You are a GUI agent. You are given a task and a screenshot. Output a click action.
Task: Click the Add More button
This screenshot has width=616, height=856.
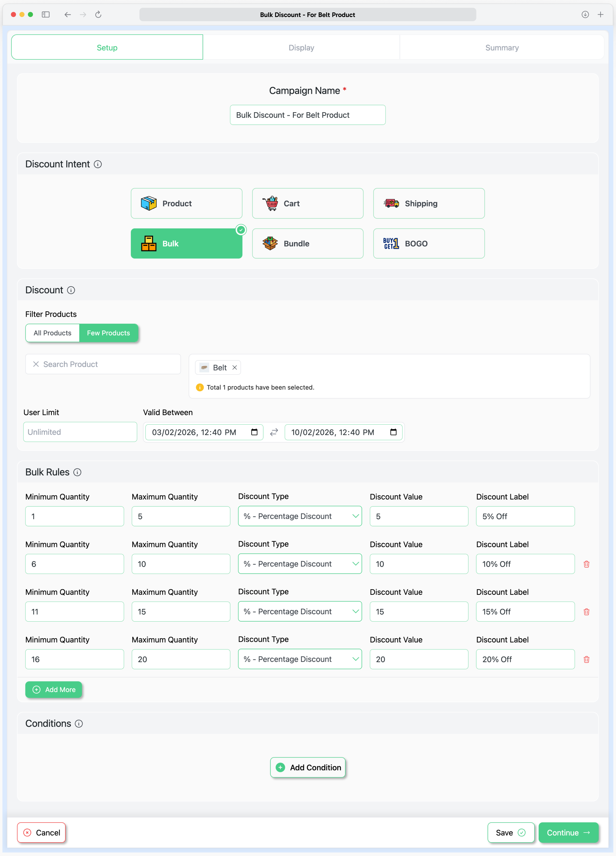(54, 690)
